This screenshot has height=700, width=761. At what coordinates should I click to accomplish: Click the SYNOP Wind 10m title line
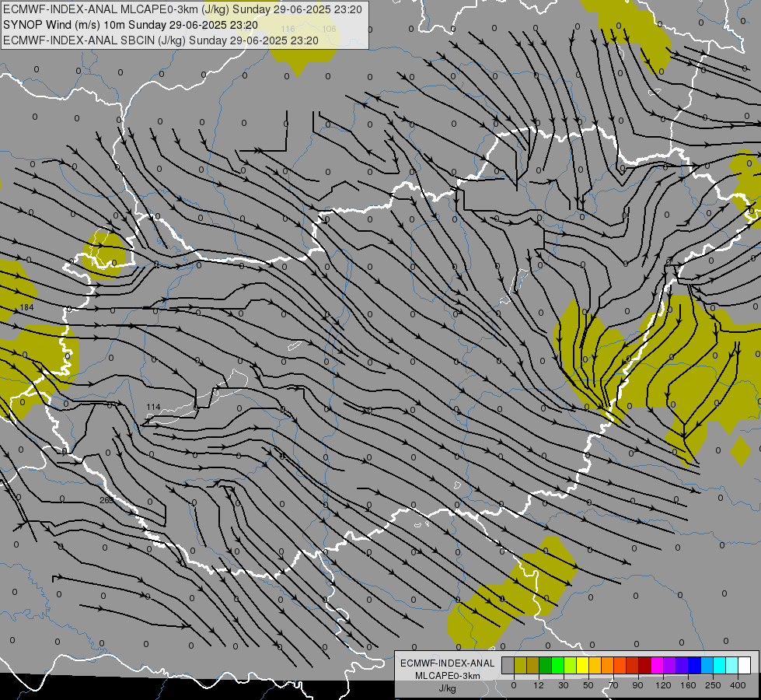point(131,25)
